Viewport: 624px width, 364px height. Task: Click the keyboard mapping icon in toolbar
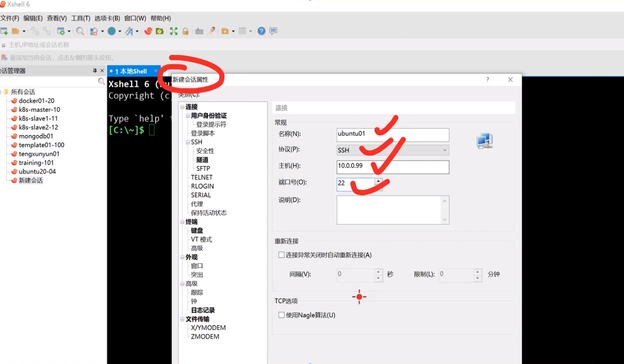pos(199,31)
